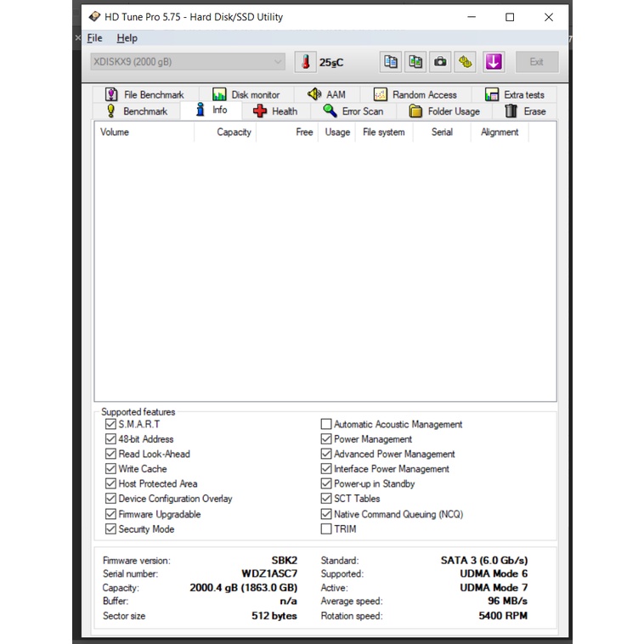Click the camera save screenshot icon
This screenshot has height=644, width=644.
tap(440, 62)
